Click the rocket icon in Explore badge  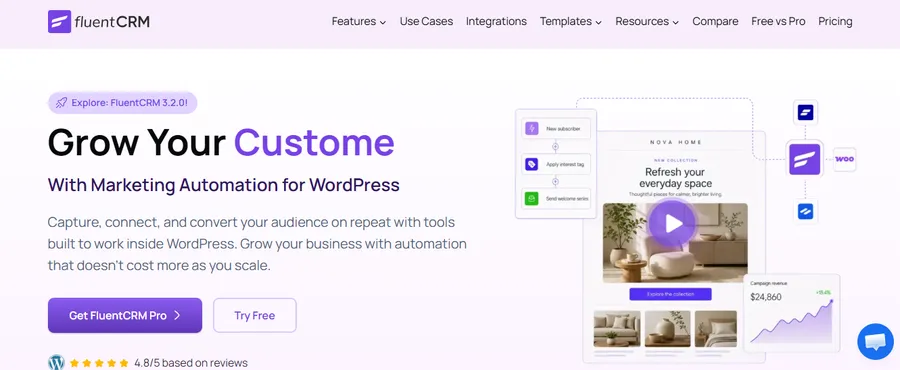[61, 103]
